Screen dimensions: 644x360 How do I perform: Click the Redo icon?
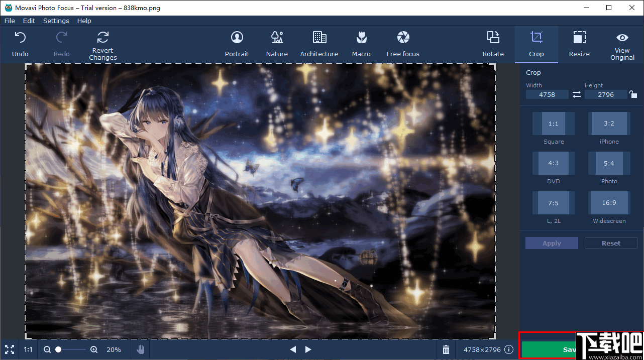pos(61,38)
